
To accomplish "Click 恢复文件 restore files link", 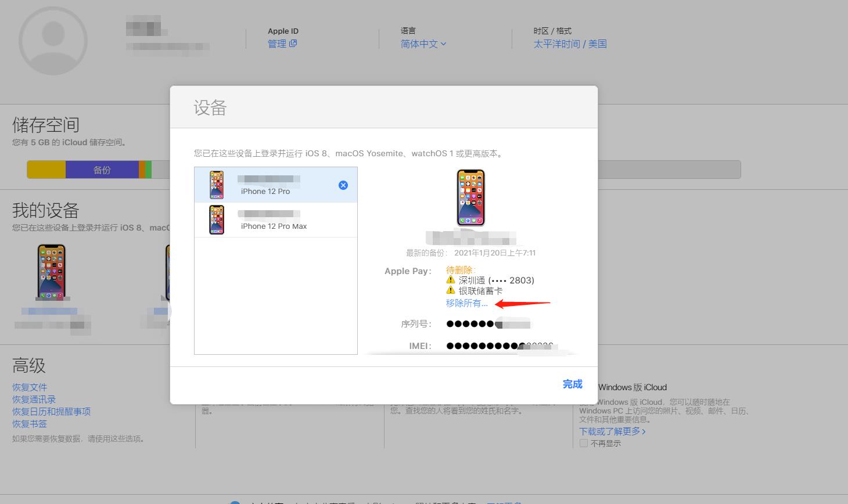I will point(30,387).
